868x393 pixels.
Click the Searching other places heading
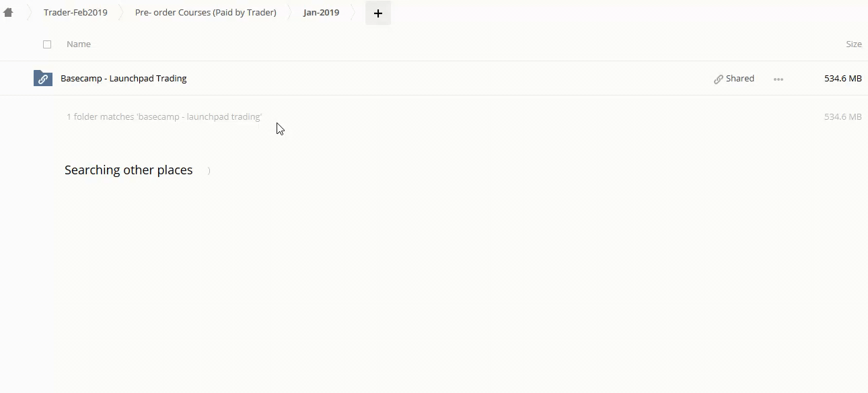129,170
